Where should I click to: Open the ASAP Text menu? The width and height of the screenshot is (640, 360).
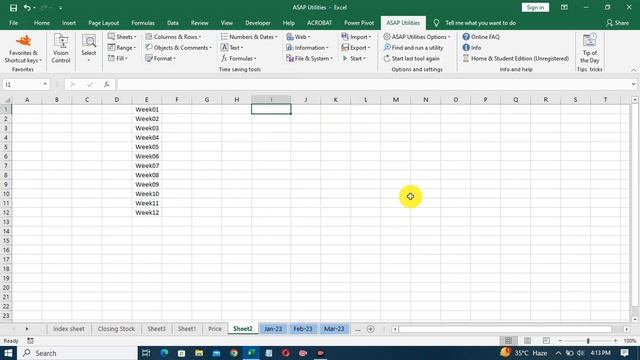232,47
